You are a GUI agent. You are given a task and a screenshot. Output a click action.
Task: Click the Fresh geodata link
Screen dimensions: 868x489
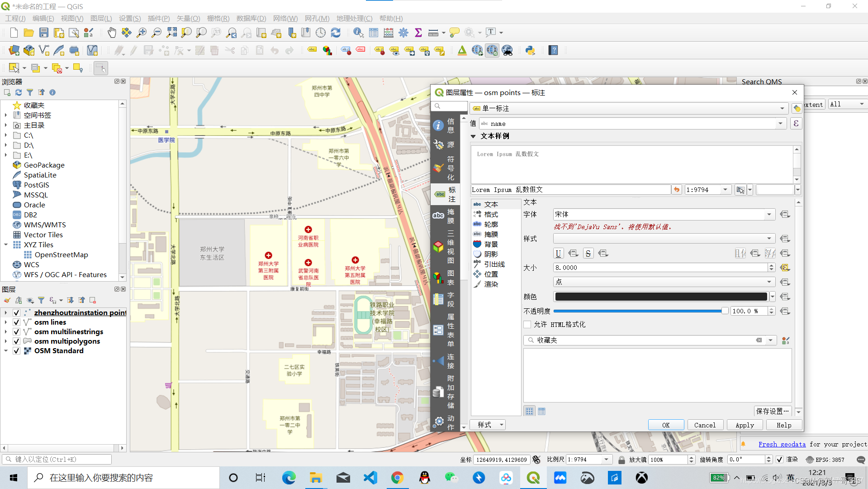782,445
